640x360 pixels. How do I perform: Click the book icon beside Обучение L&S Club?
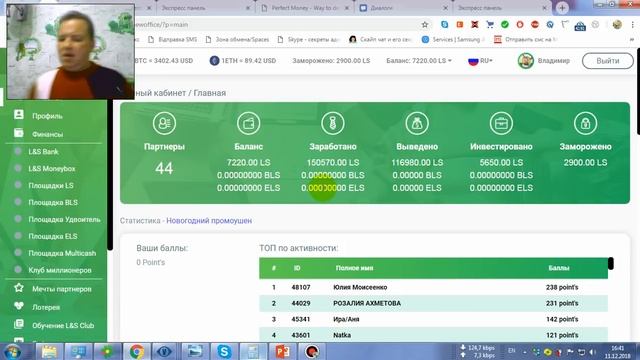(19, 324)
